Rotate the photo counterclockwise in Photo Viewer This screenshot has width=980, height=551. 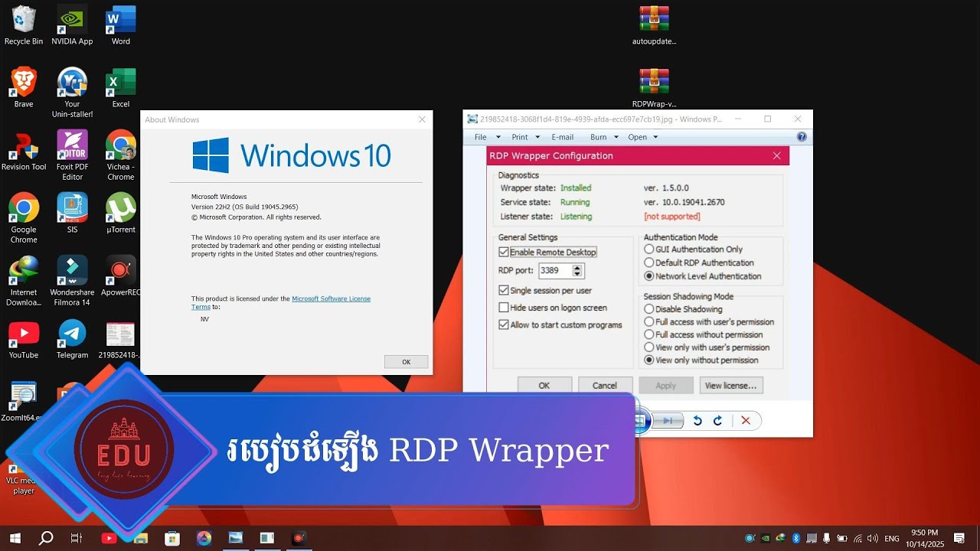(697, 420)
